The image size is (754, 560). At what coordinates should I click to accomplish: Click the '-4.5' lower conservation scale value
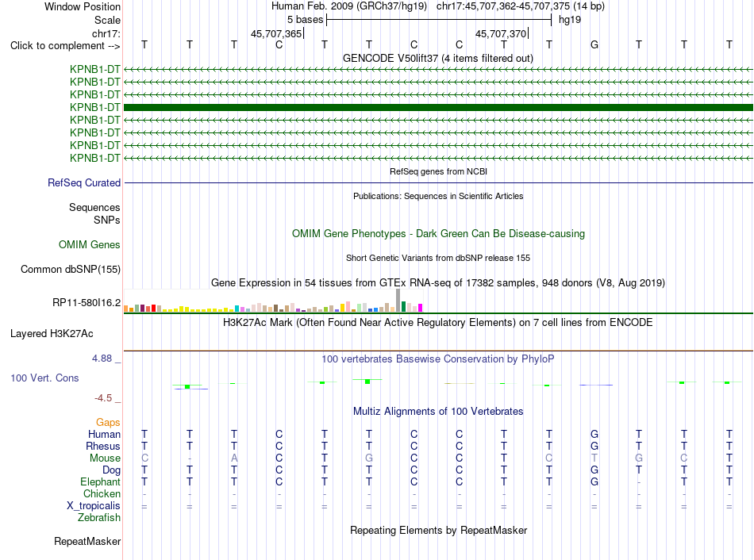click(103, 398)
